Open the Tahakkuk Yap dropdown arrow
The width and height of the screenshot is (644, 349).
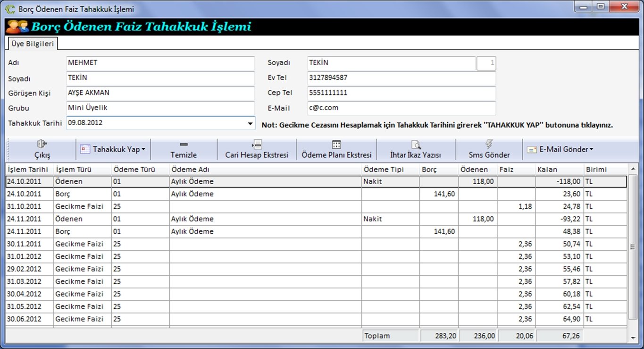pos(143,150)
